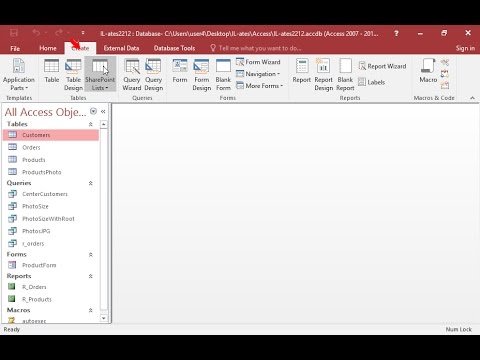Select the Products table

(x=51, y=160)
